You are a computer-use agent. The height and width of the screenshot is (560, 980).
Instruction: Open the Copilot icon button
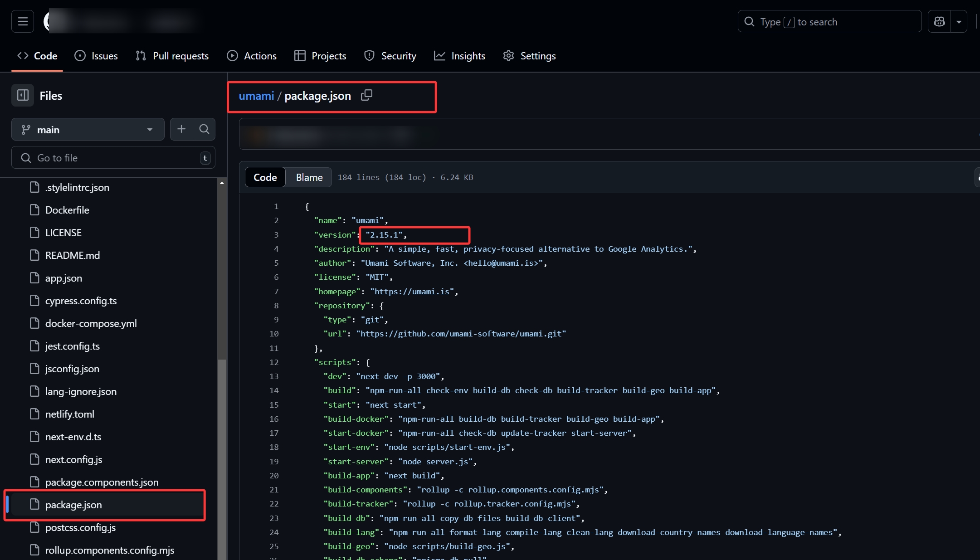939,21
